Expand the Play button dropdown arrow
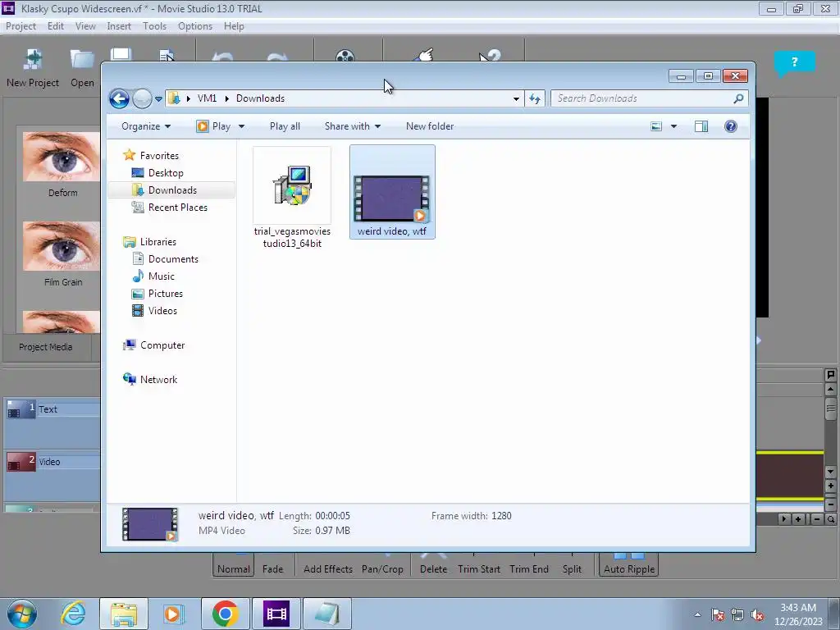 [x=242, y=126]
